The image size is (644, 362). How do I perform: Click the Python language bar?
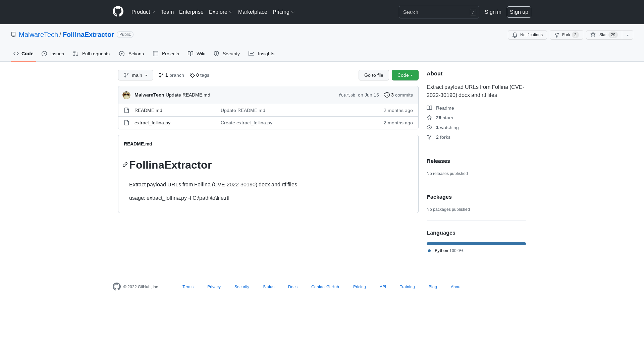point(476,244)
